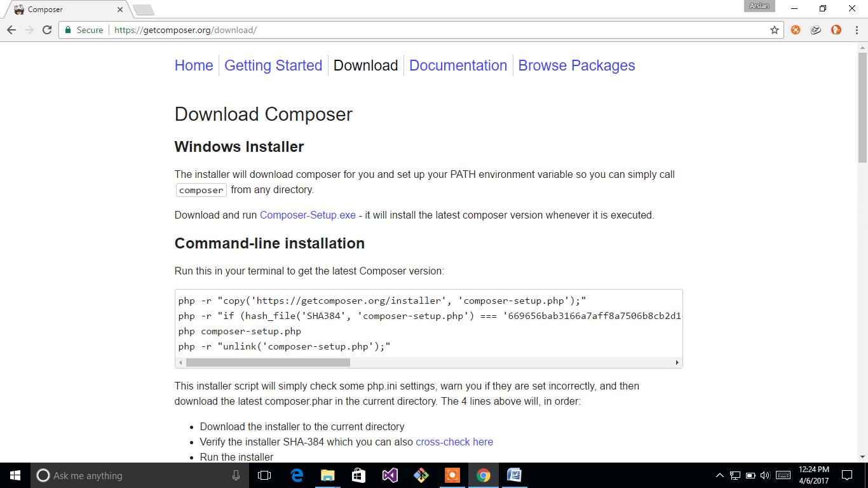Open the Windows Store from the taskbar
This screenshot has width=868, height=488.
359,475
